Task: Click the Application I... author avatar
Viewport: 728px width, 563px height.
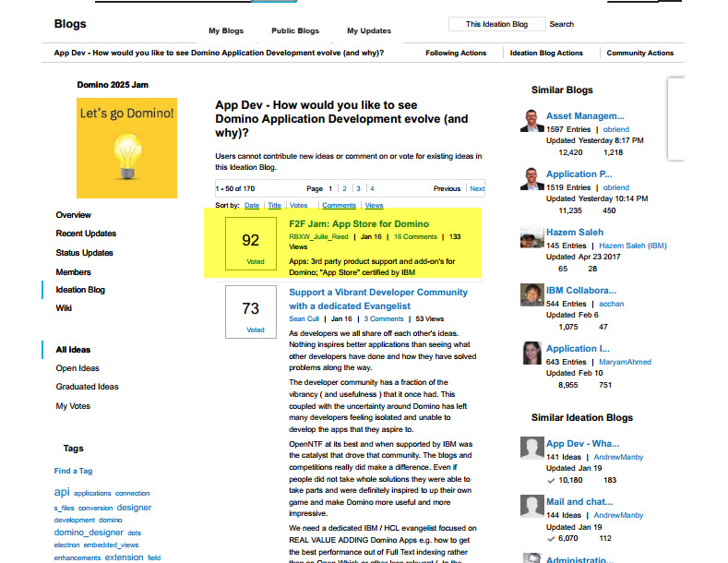Action: point(532,353)
